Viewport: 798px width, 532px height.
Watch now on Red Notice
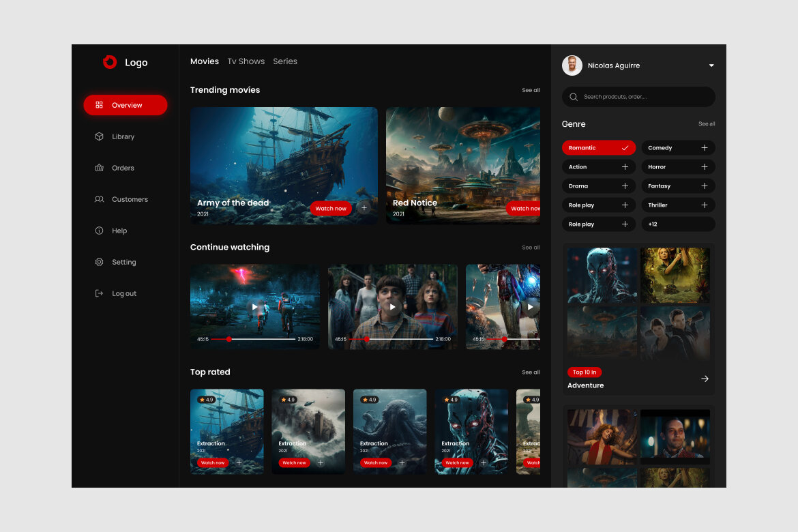click(x=524, y=208)
